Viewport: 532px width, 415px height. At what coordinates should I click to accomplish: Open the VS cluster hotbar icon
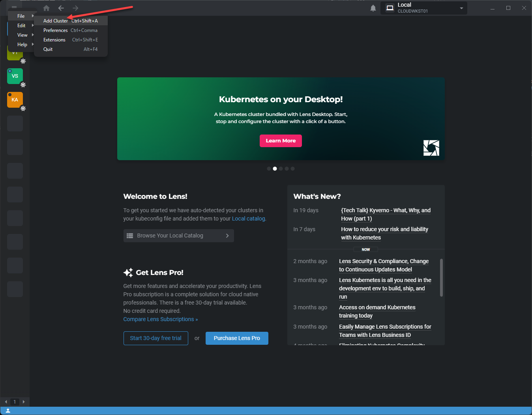click(x=15, y=76)
